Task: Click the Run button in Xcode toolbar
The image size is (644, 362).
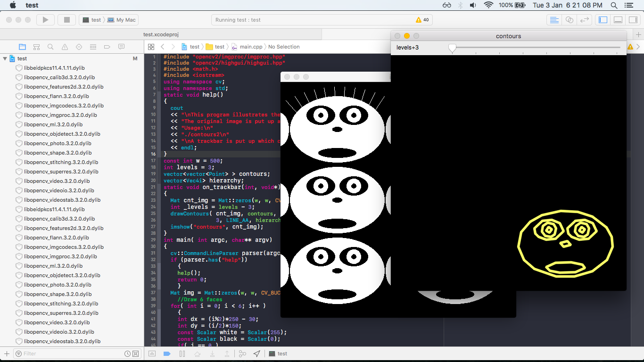Action: click(x=45, y=20)
